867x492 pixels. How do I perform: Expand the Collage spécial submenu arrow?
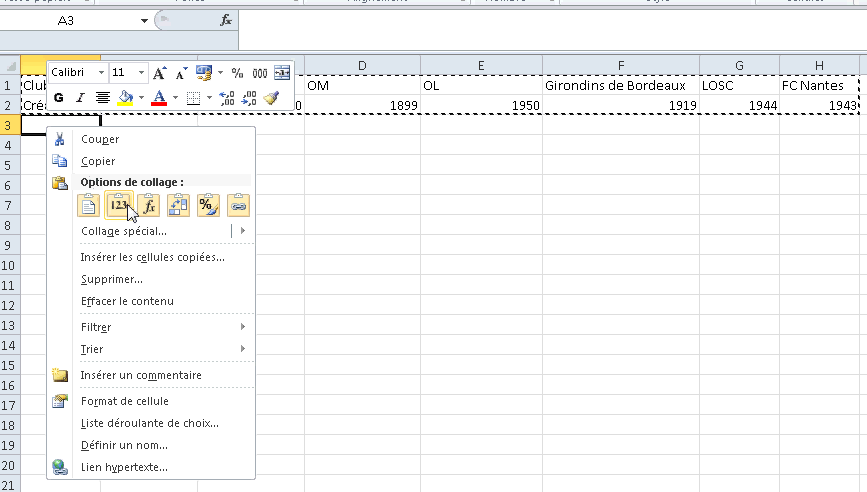[243, 231]
